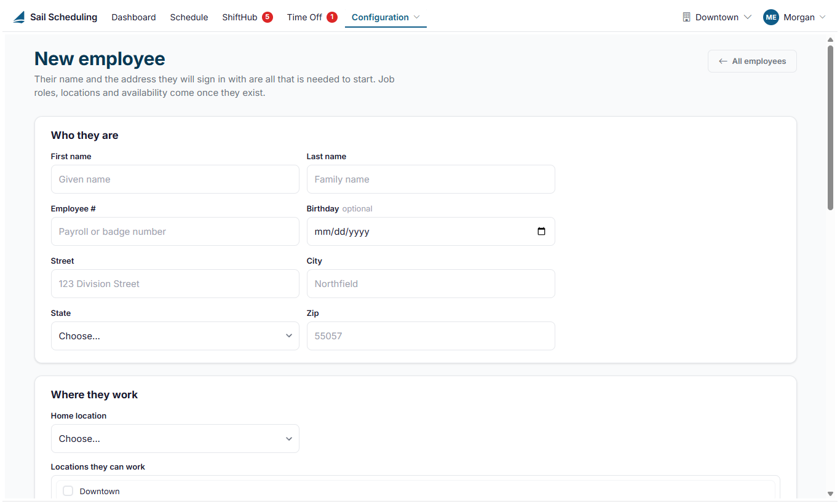Click the 'optional' text beside Birthday
Viewport: 840px width, 504px height.
[x=357, y=209]
